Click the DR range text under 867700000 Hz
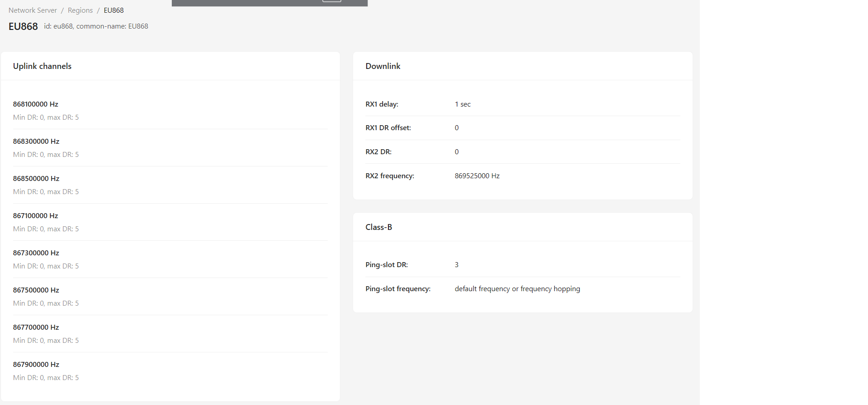The image size is (868, 405). 46,340
